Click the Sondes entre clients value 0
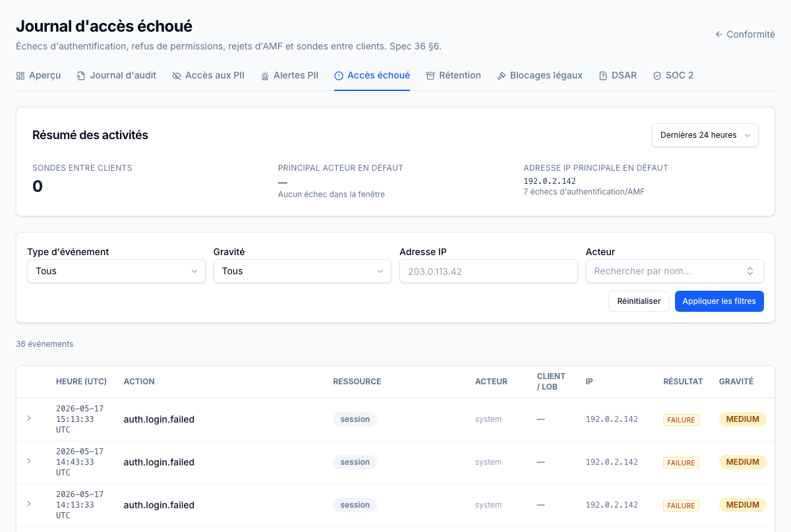The image size is (791, 532). [38, 187]
